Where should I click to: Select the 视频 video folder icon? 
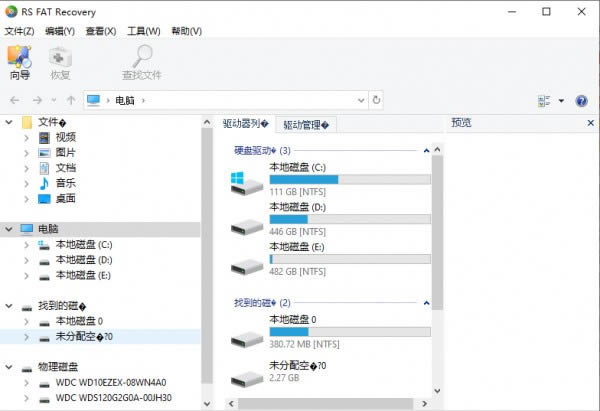tap(44, 138)
